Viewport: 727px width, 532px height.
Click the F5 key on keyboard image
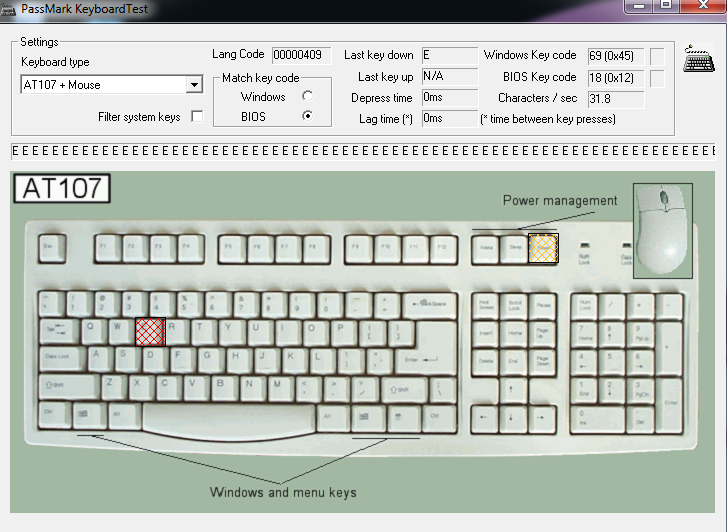pyautogui.click(x=232, y=249)
